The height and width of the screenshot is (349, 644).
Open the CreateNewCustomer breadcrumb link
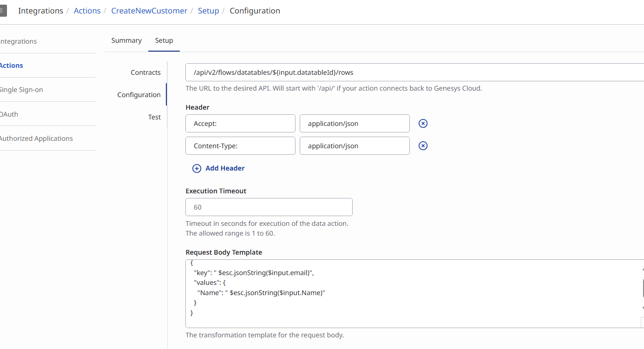point(149,11)
